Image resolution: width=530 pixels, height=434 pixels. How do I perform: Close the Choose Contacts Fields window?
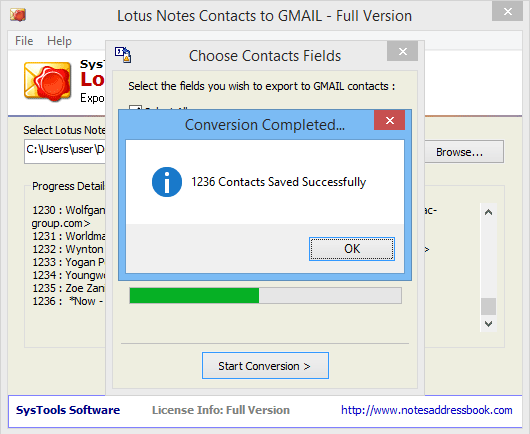(x=402, y=52)
